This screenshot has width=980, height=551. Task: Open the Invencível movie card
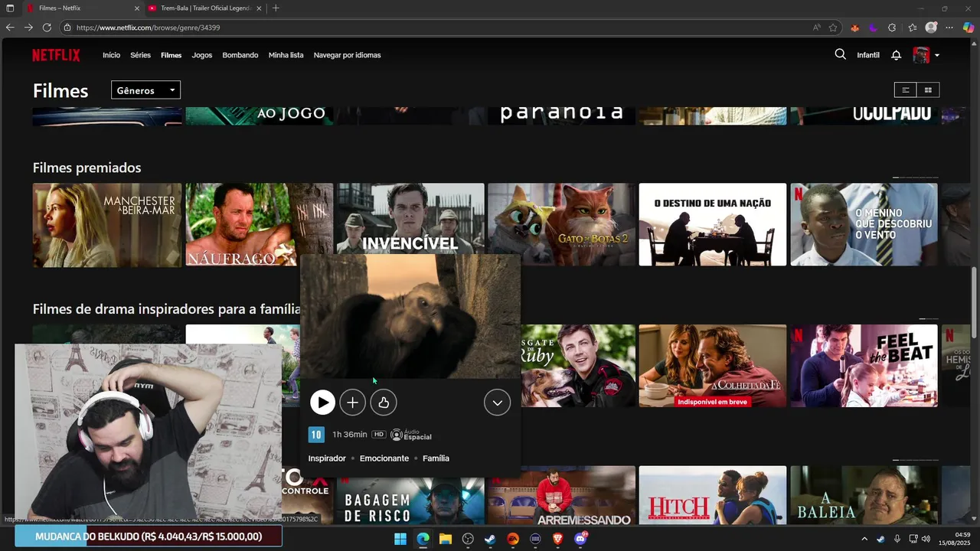point(410,218)
